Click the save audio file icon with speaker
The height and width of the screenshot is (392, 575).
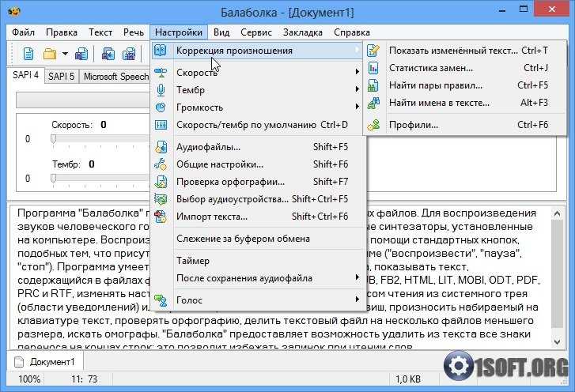108,54
